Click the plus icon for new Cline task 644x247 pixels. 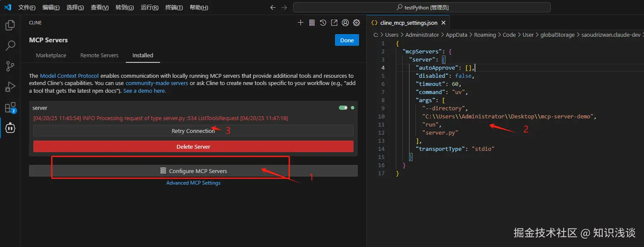(300, 23)
